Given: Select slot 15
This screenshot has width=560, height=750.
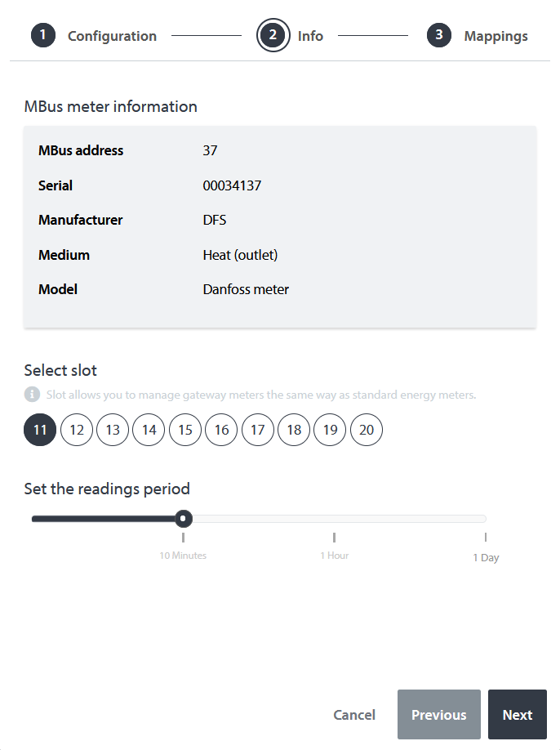Looking at the screenshot, I should click(x=184, y=430).
